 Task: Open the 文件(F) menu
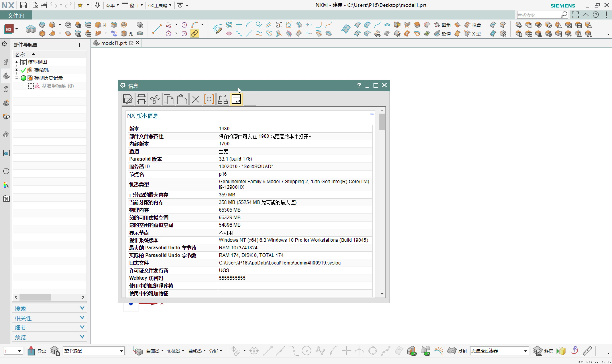[x=16, y=15]
